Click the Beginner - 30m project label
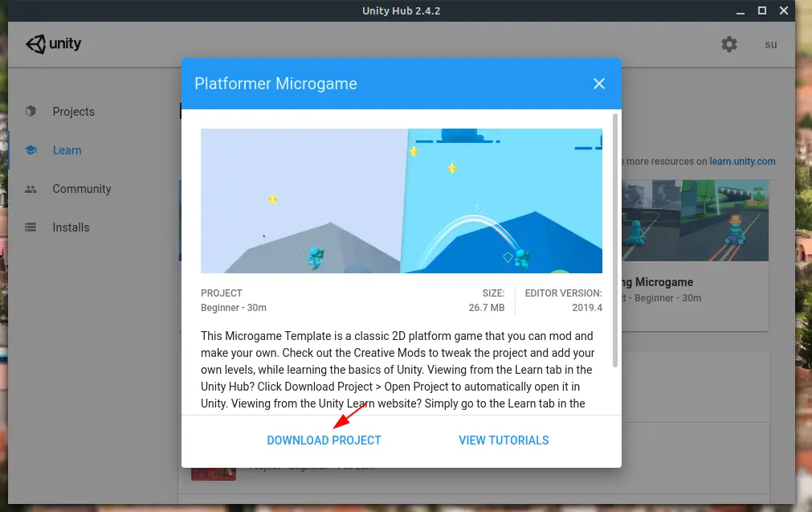The width and height of the screenshot is (812, 512). (234, 307)
